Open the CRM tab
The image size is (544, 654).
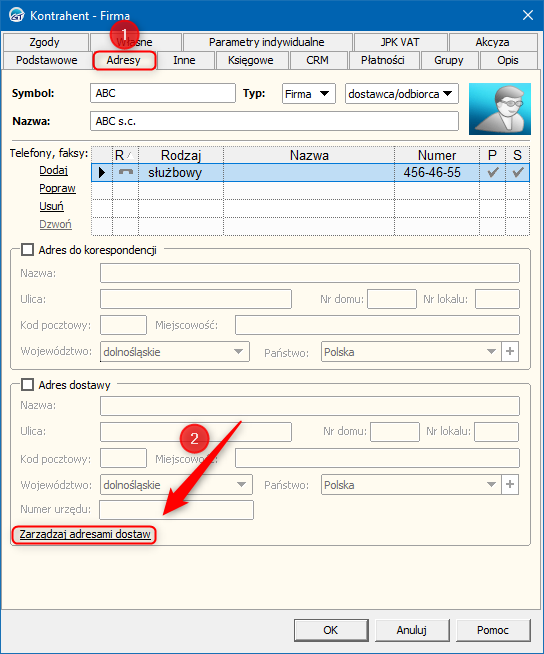(317, 60)
